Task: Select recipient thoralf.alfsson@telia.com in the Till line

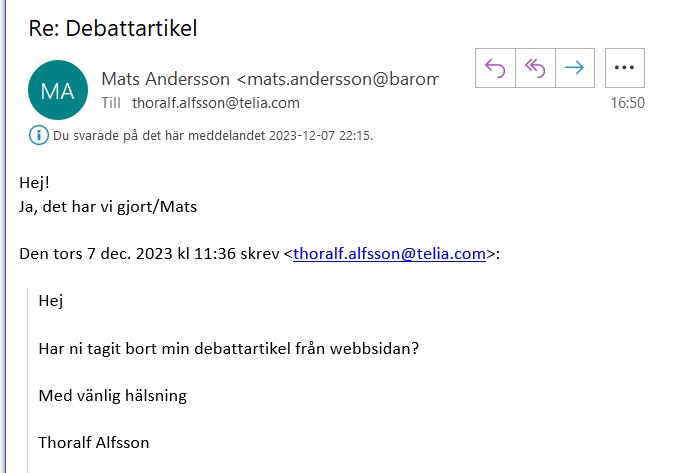Action: pos(216,102)
